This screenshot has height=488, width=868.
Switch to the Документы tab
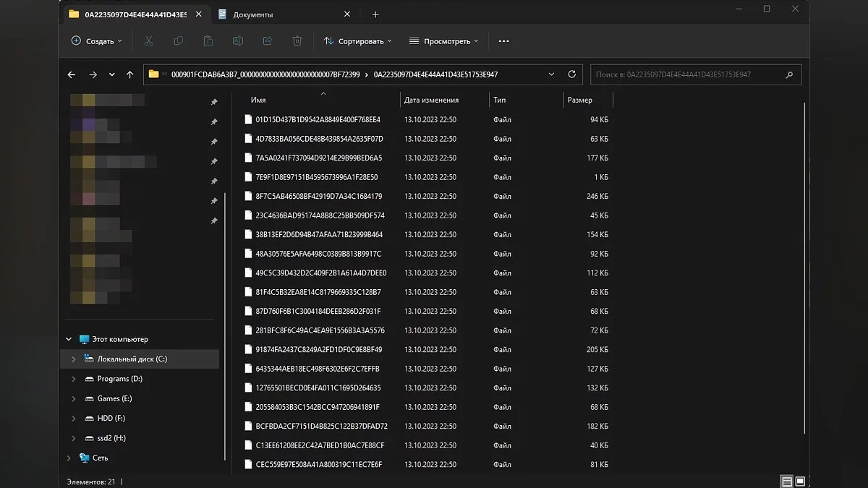coord(253,14)
